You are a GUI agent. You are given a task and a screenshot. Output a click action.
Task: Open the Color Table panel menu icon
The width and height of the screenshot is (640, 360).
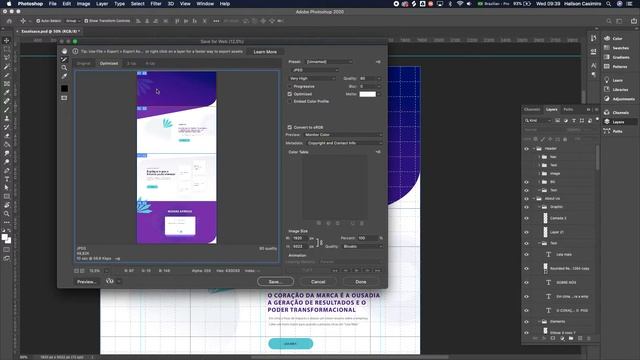378,152
